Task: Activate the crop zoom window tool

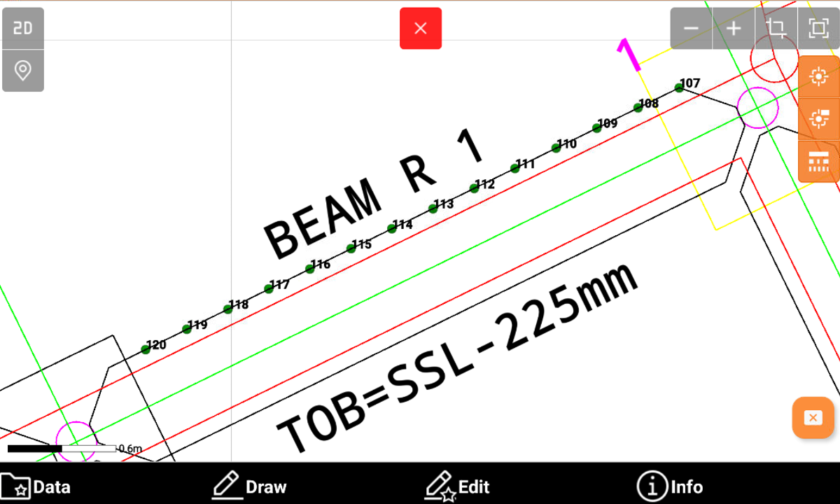Action: pos(775,29)
